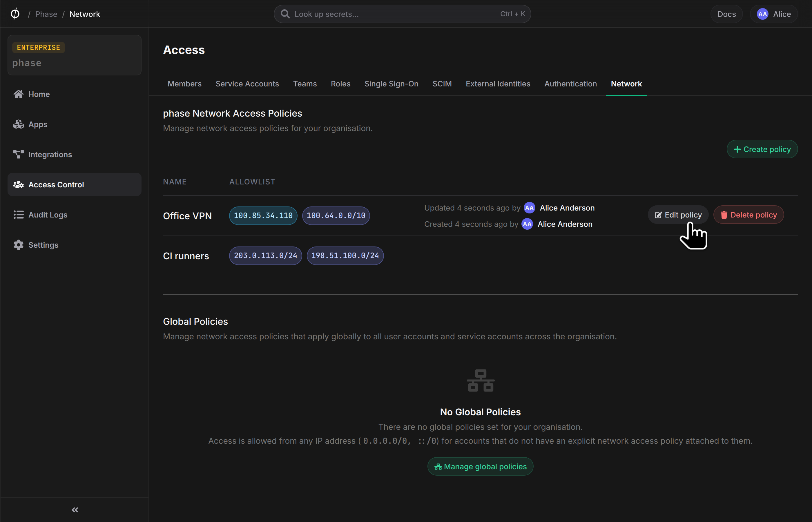The image size is (812, 522).
Task: Click the 100.85.34.110 allowlist chip
Action: [x=263, y=215]
